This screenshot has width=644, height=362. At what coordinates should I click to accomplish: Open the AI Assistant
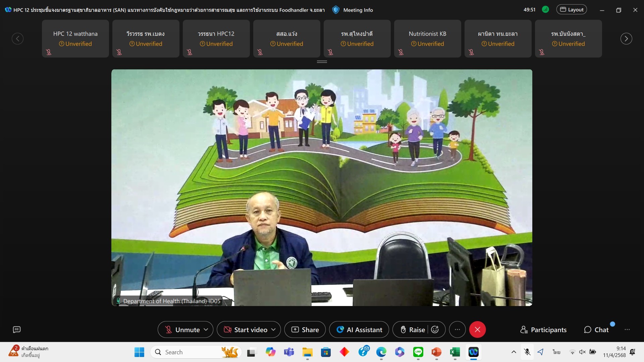coord(359,330)
